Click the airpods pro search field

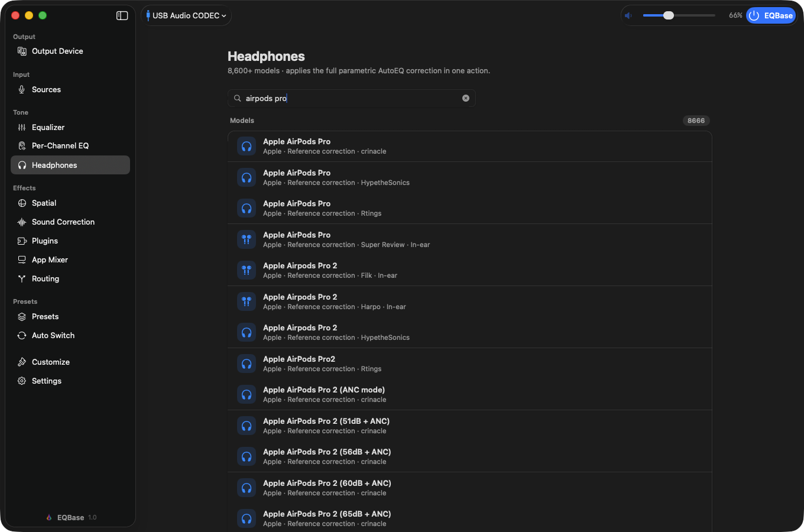pyautogui.click(x=352, y=99)
